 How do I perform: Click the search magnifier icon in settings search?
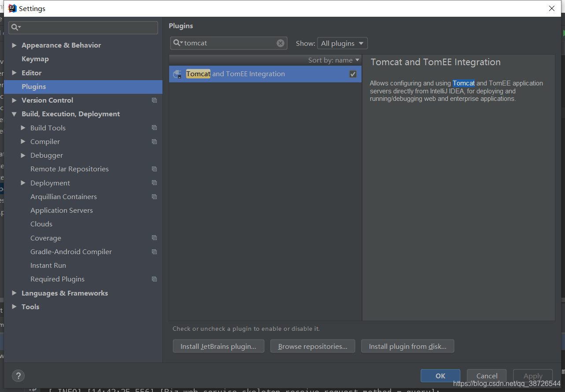pos(15,27)
